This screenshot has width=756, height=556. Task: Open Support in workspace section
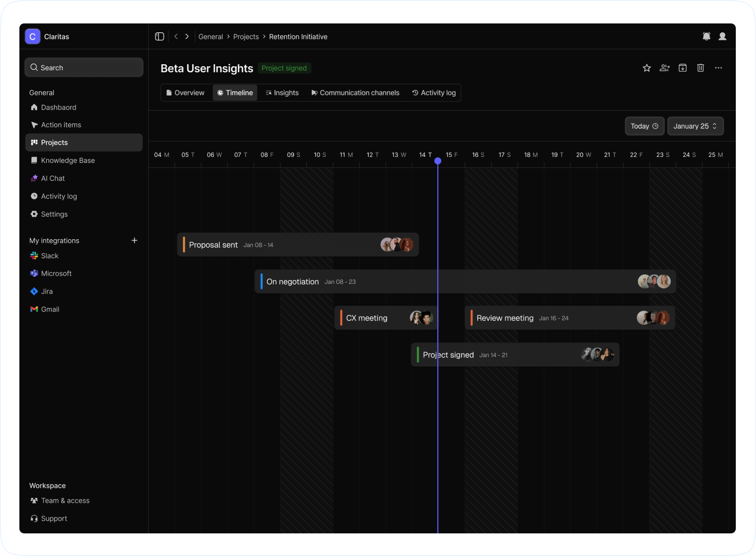click(x=84, y=518)
